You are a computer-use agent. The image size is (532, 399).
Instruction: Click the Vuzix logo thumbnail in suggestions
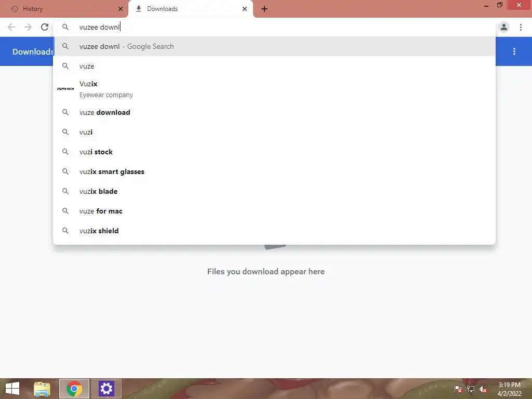click(65, 88)
